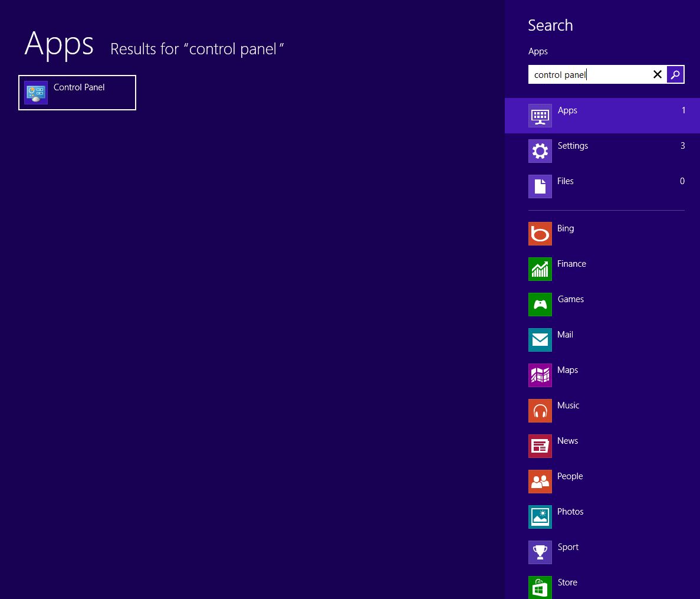Click the Photos icon

point(540,517)
